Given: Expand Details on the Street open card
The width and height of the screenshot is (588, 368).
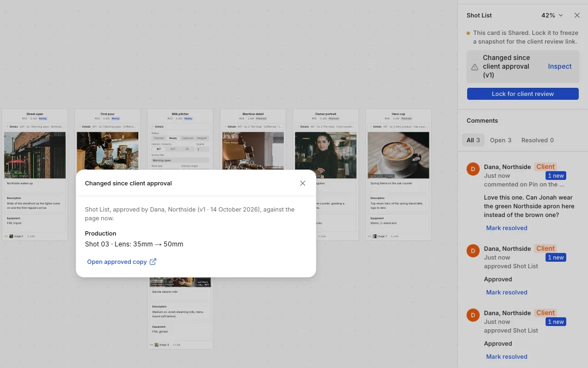Looking at the screenshot, I should tap(34, 126).
